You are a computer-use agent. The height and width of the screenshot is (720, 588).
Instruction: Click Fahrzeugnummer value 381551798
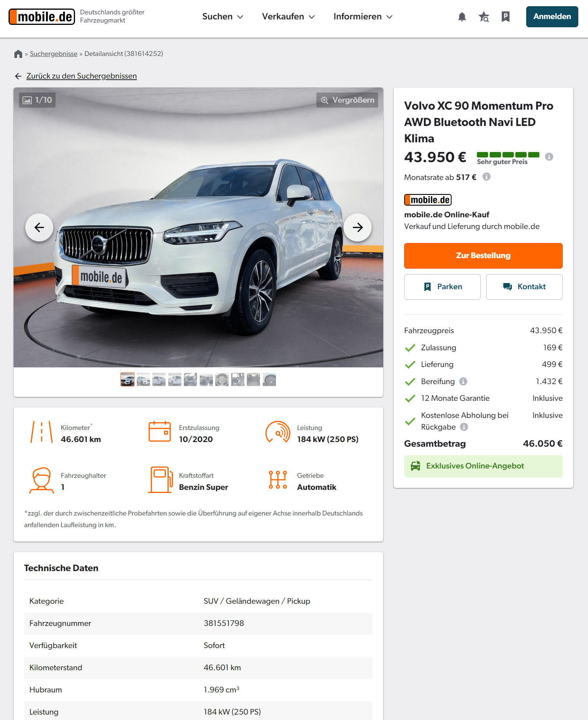[x=224, y=623]
